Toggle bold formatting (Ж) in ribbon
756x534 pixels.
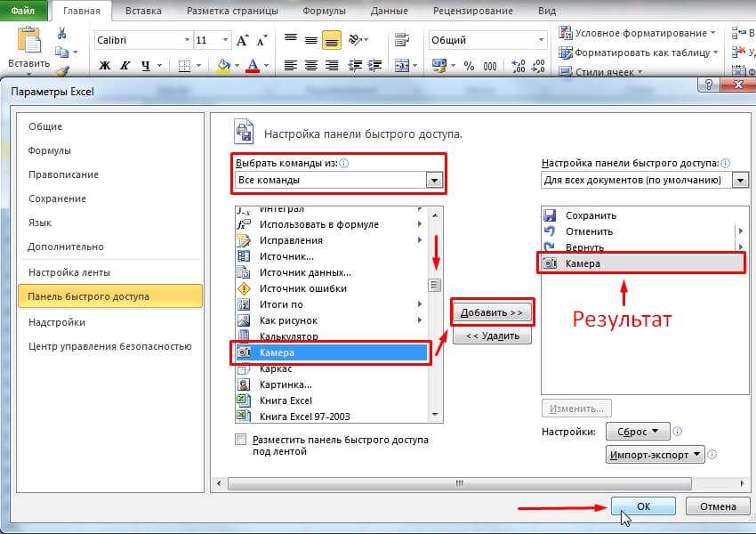pos(105,66)
